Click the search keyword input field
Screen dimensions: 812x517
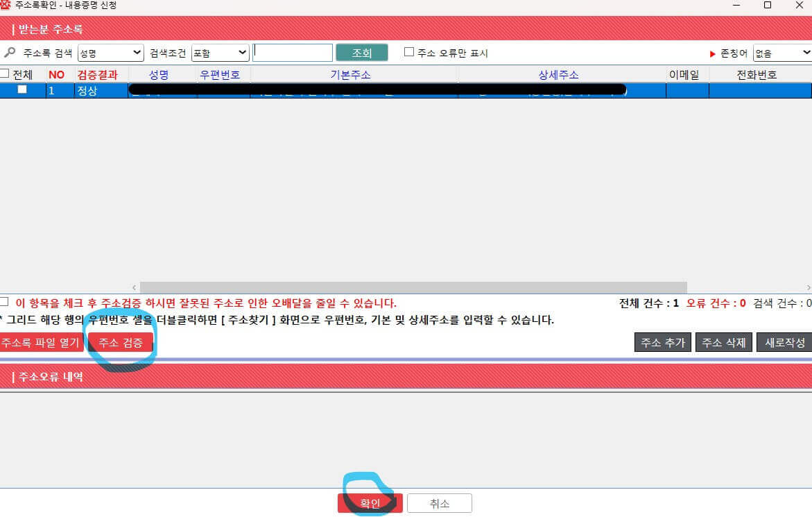click(x=293, y=53)
